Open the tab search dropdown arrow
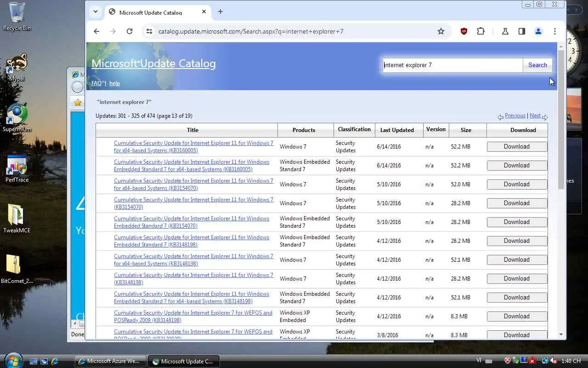Image resolution: width=588 pixels, height=368 pixels. tap(95, 12)
